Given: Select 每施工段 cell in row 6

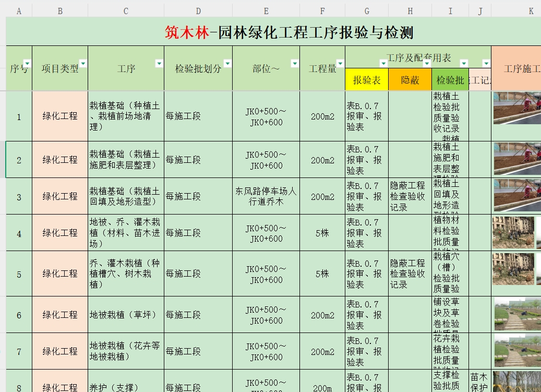Looking at the screenshot, I should click(x=198, y=314).
